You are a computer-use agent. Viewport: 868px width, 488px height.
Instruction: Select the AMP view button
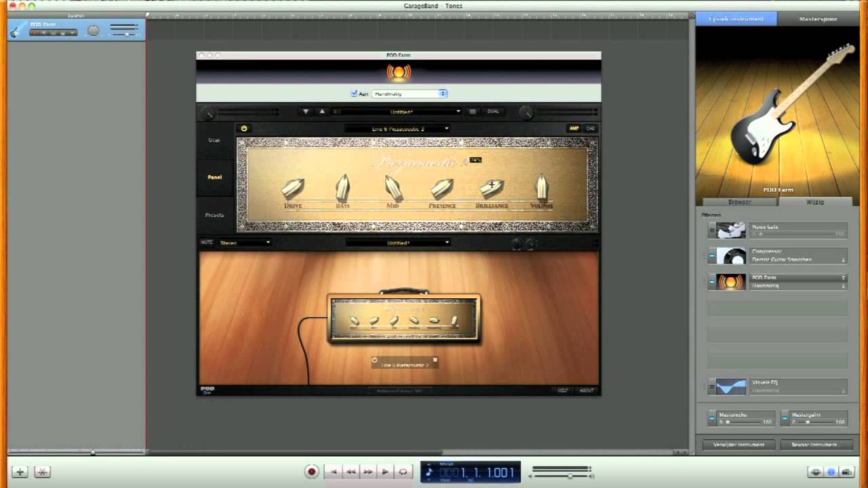click(x=574, y=128)
